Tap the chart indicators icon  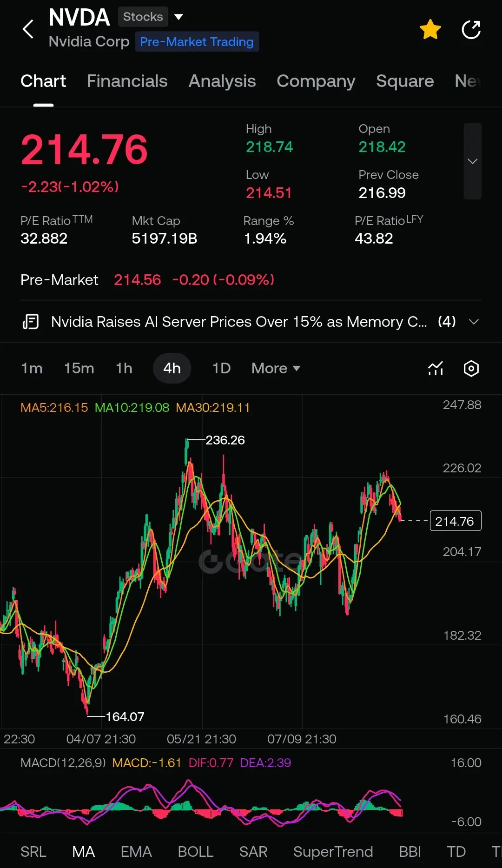[x=436, y=368]
